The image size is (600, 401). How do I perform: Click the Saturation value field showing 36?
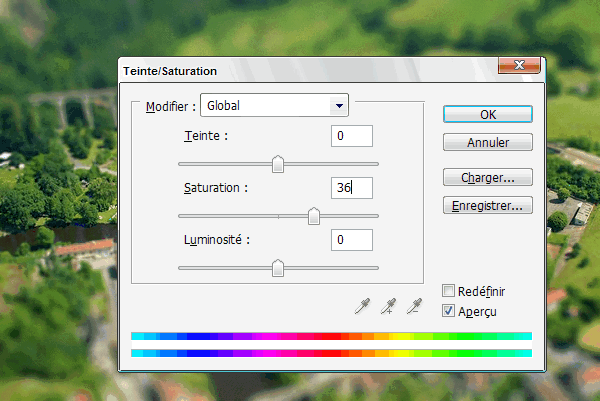click(352, 188)
